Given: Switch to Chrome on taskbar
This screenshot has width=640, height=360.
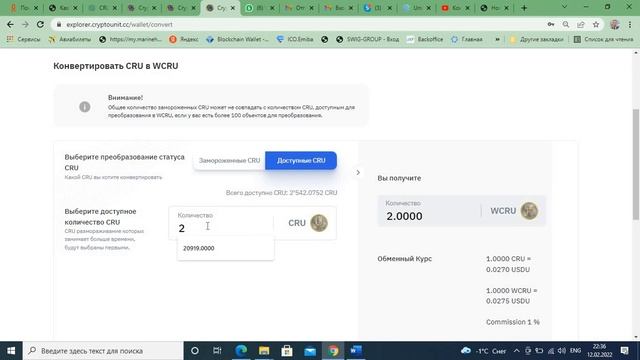Looking at the screenshot, I should (x=333, y=351).
